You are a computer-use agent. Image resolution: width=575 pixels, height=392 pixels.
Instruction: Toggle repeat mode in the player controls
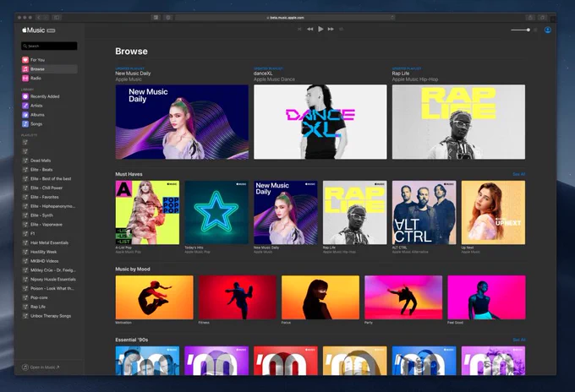pyautogui.click(x=341, y=29)
